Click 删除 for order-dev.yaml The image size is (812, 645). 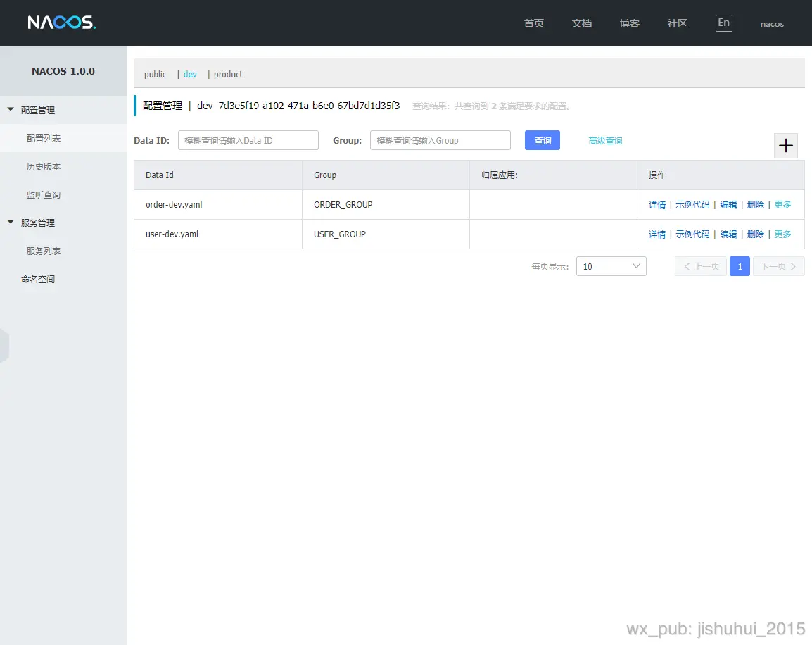click(x=755, y=205)
